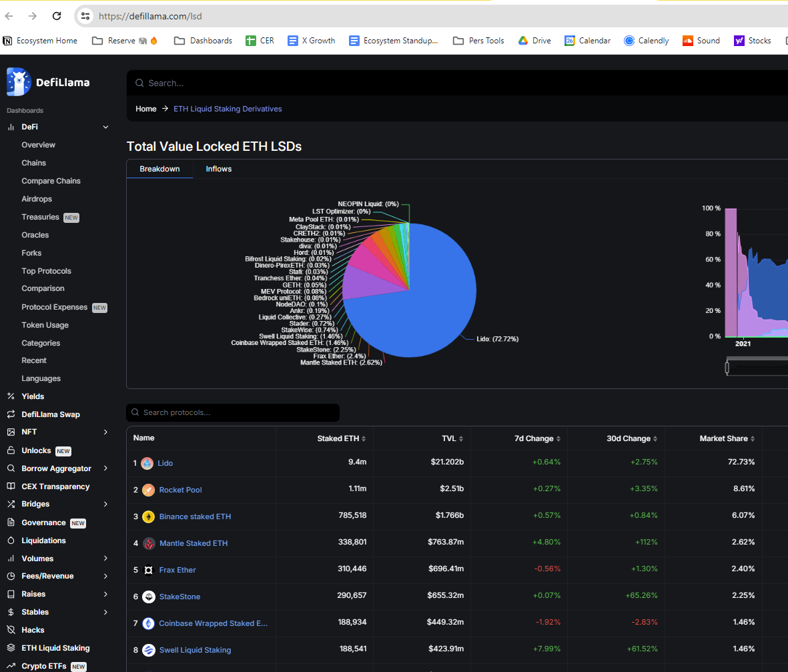
Task: Open site information icon in address bar
Action: (85, 16)
